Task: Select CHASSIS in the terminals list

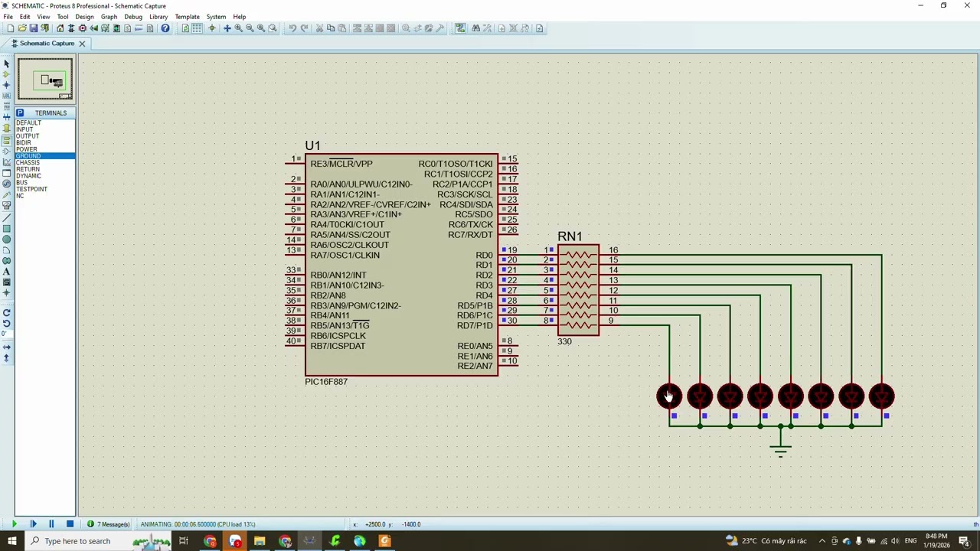Action: tap(45, 162)
